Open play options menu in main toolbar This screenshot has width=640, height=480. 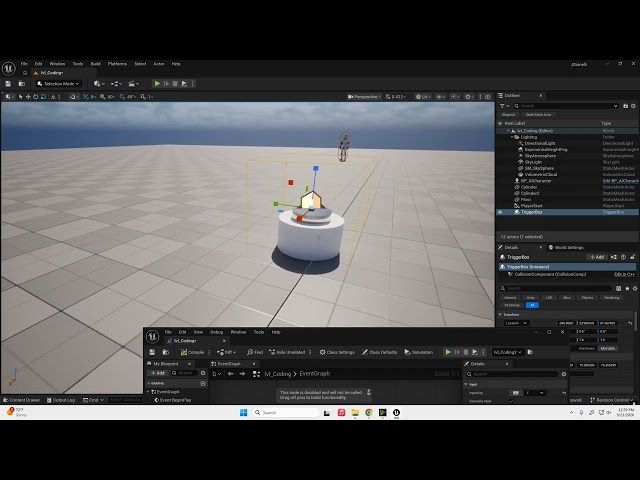coord(193,84)
